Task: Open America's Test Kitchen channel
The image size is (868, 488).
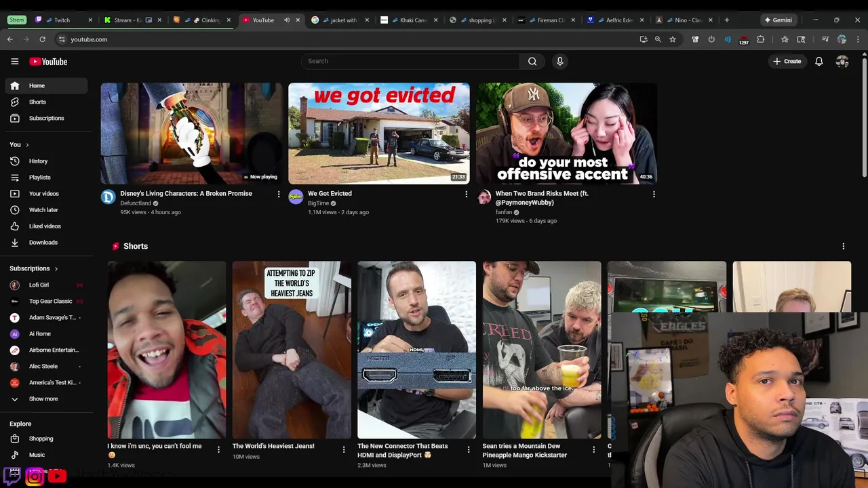Action: click(x=46, y=382)
